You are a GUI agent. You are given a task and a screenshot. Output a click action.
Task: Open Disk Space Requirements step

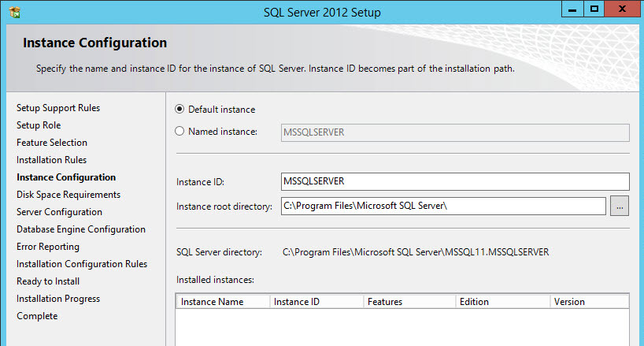(x=68, y=195)
